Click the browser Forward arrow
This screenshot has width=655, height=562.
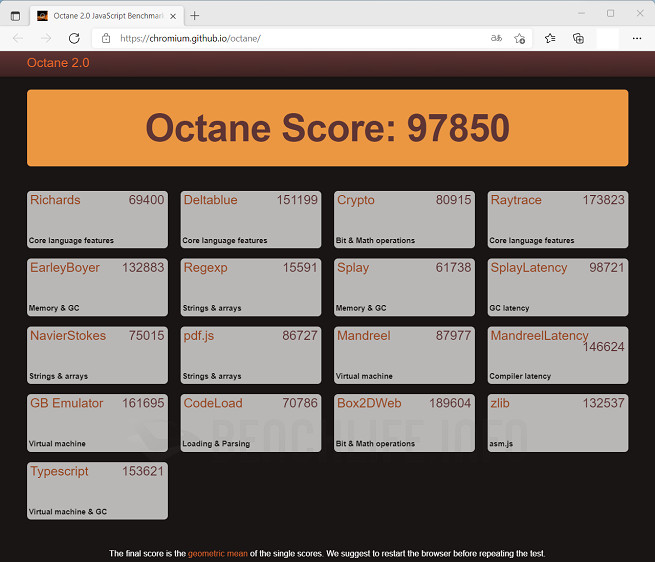(x=46, y=38)
